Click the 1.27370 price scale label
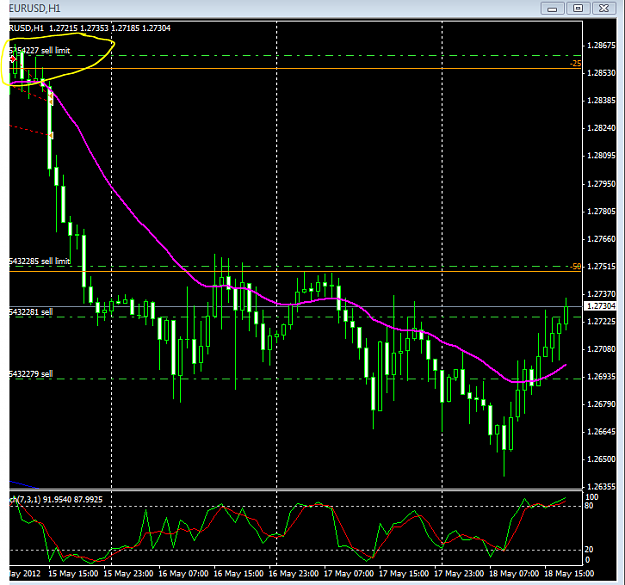Screen dimensions: 625x585 point(601,294)
